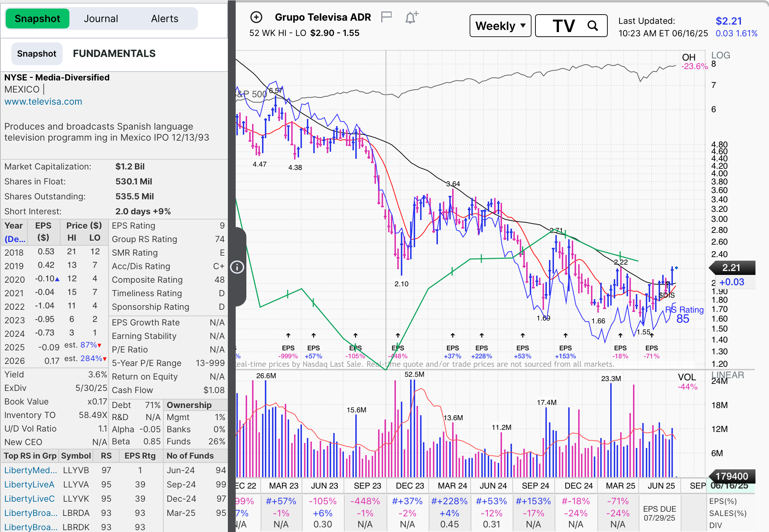Click the 179400 volume tag
The image size is (769, 532).
pyautogui.click(x=732, y=476)
